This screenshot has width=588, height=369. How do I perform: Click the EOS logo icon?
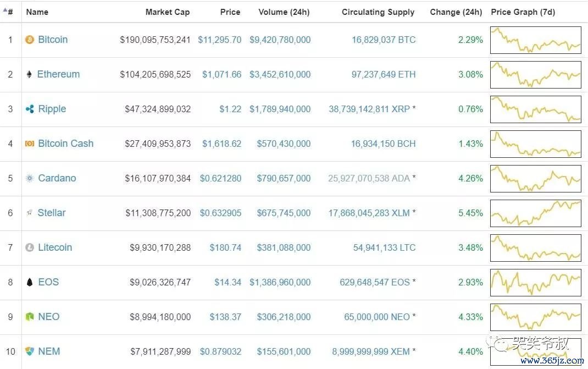pos(30,282)
